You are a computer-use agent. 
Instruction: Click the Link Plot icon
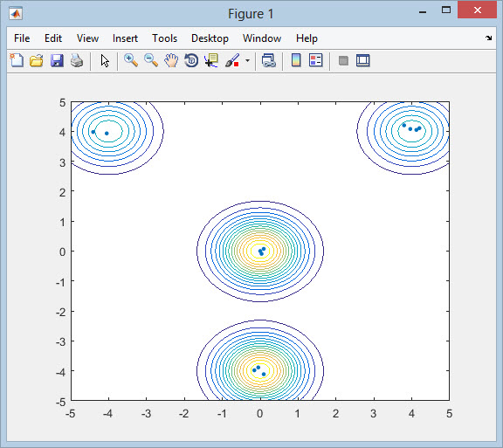(x=268, y=60)
